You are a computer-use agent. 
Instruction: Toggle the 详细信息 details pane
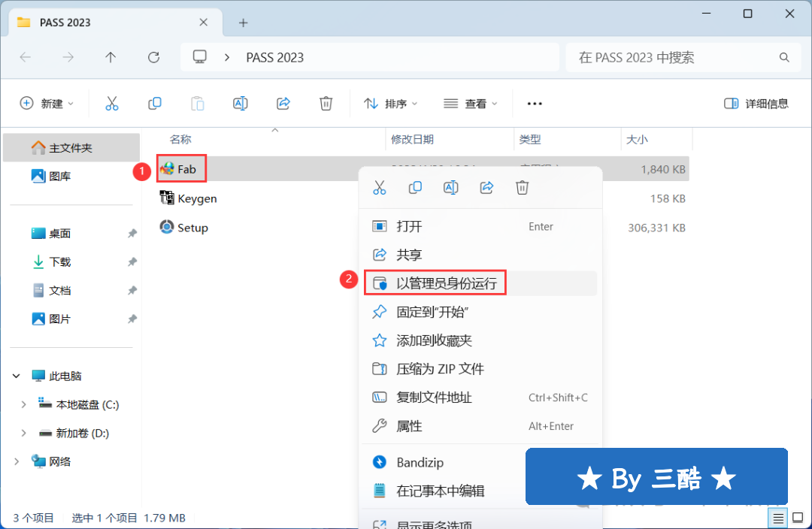756,104
